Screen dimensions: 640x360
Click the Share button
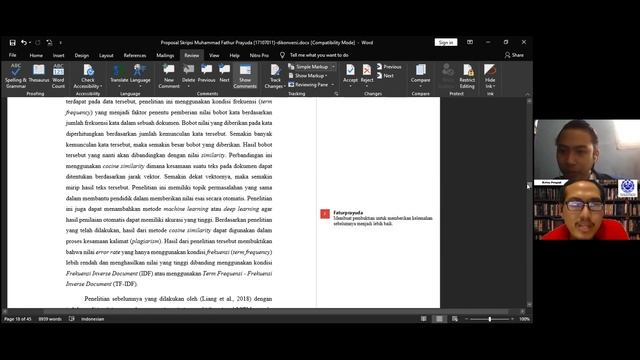click(514, 55)
